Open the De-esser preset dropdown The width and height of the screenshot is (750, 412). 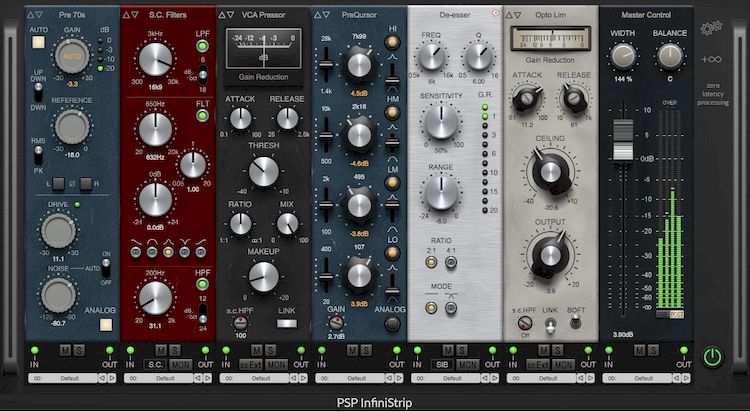click(x=445, y=378)
